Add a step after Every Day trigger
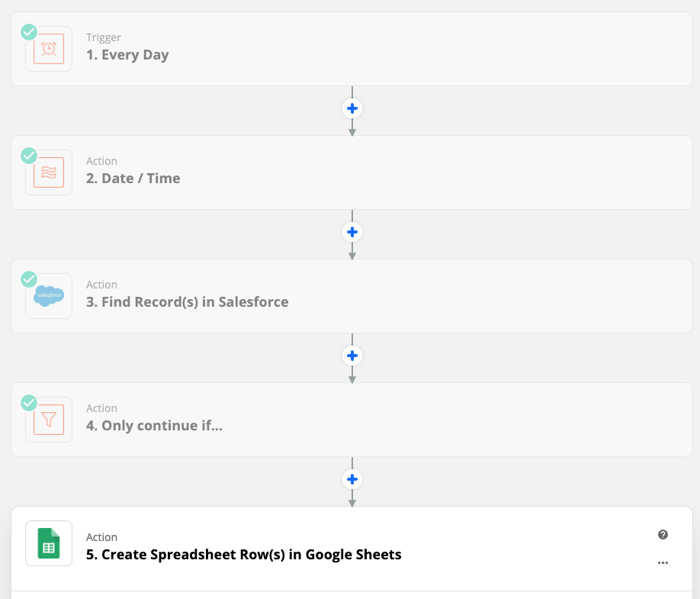The image size is (700, 599). 352,108
